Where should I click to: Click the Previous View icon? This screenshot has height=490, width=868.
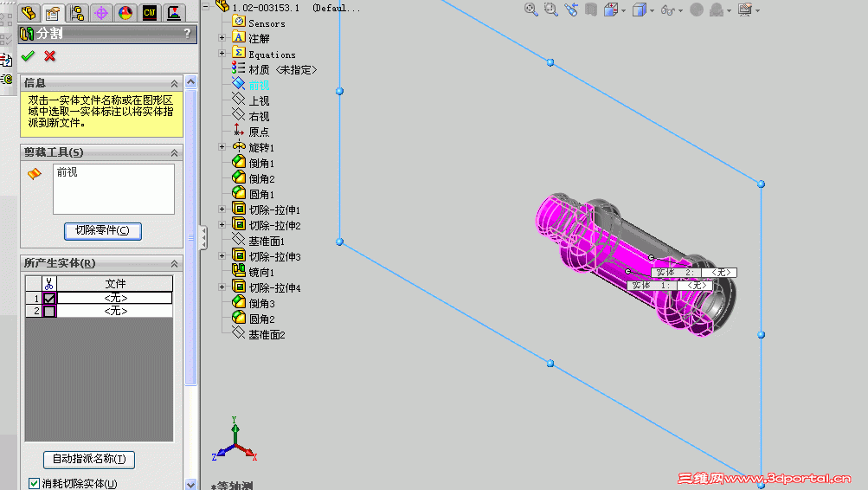pos(570,10)
